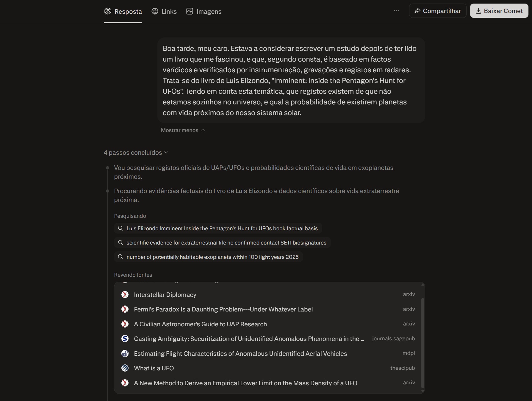Viewport: 532px width, 401px height.
Task: Click the arxiv favicon beside Interstellar Diplomacy
Action: pos(125,295)
